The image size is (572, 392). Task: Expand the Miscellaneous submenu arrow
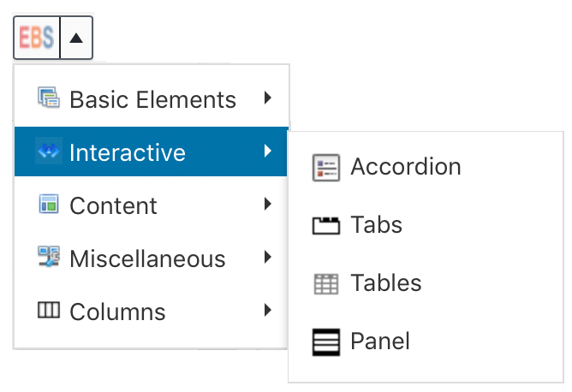pyautogui.click(x=268, y=257)
